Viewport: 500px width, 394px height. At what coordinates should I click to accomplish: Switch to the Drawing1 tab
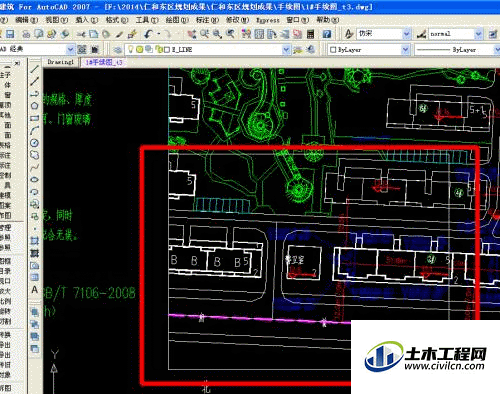click(61, 62)
